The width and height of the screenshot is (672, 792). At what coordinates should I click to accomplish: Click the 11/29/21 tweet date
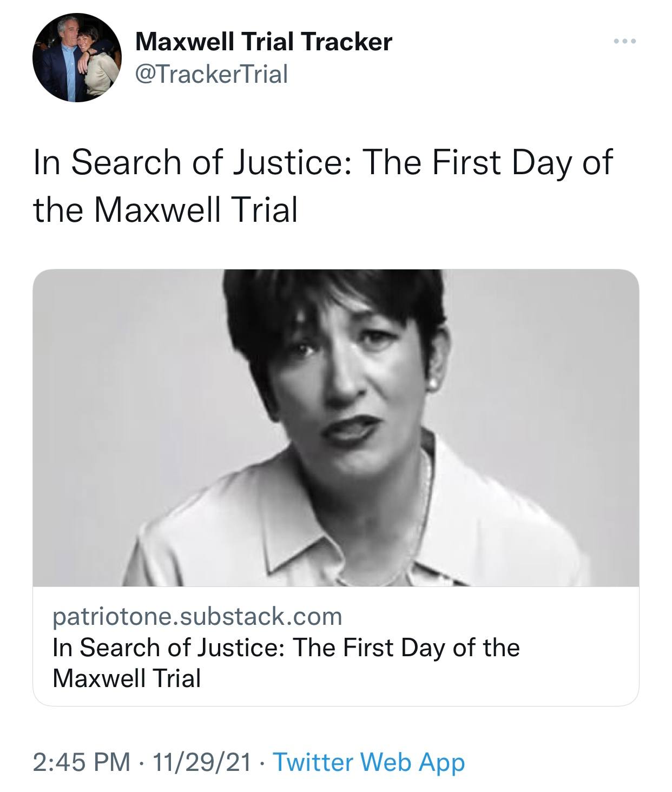pos(202,762)
